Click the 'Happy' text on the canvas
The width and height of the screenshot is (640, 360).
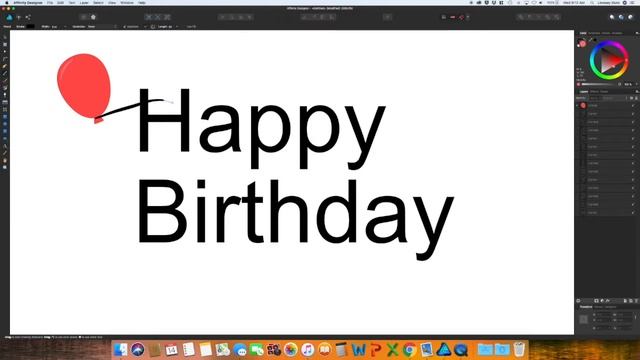pos(261,128)
